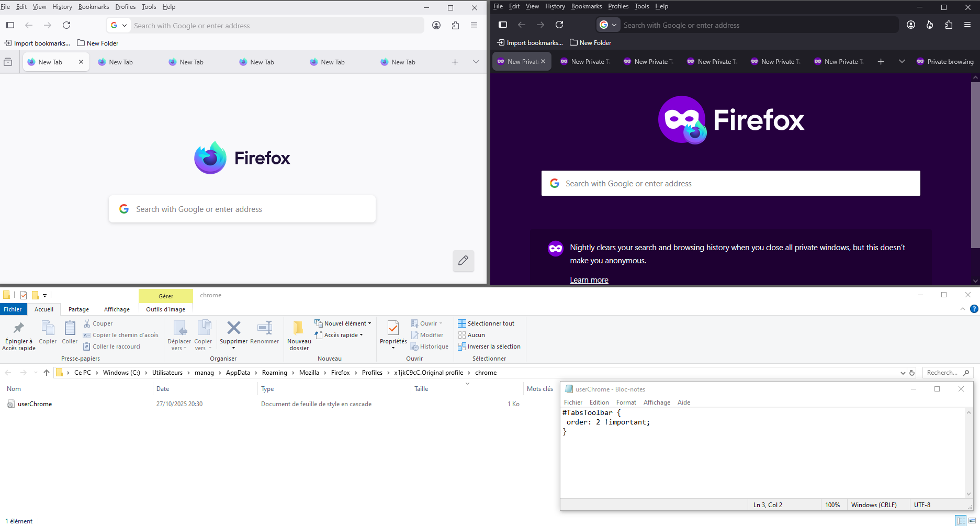Open the Bookmarks menu in the private window

click(587, 6)
